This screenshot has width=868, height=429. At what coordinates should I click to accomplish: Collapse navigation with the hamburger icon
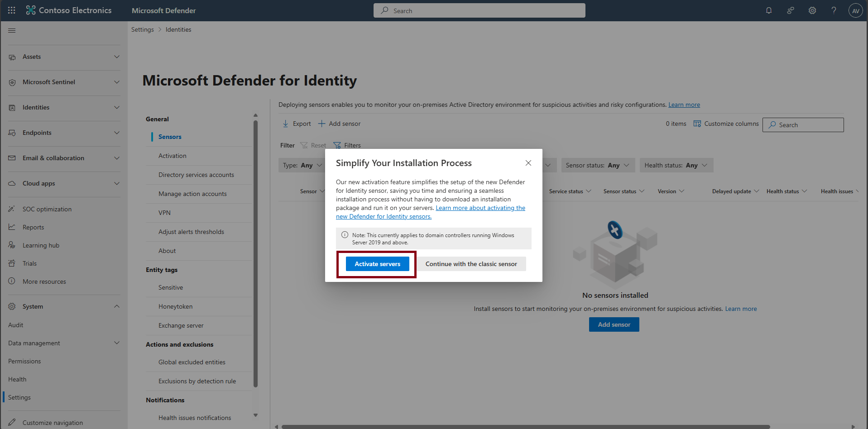(12, 30)
